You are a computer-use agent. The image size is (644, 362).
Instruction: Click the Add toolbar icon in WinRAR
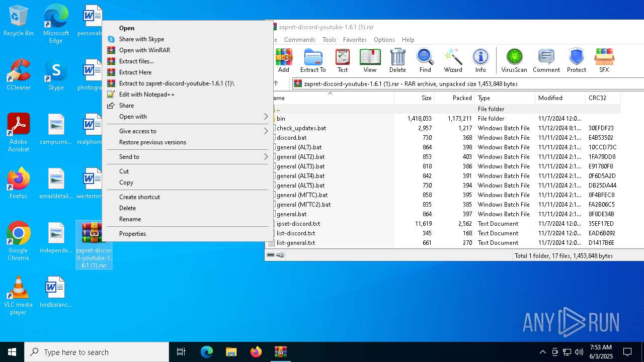coord(284,60)
